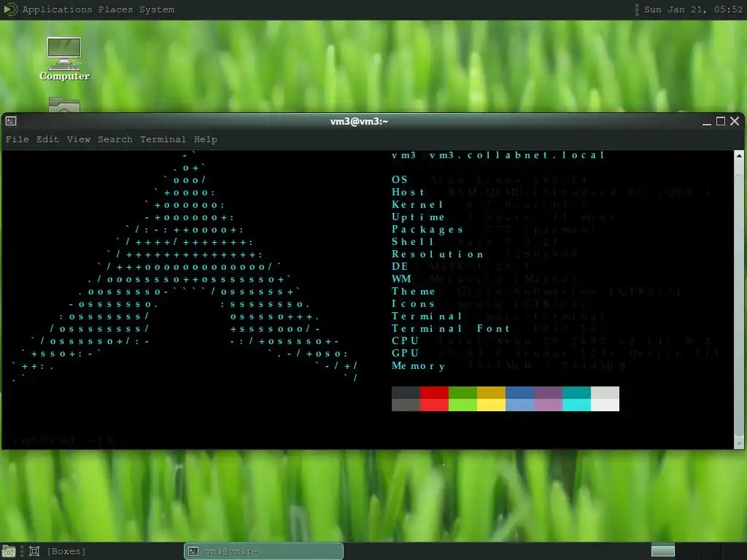Open the Applications menu in the top panel
This screenshot has height=560, width=747.
click(57, 9)
